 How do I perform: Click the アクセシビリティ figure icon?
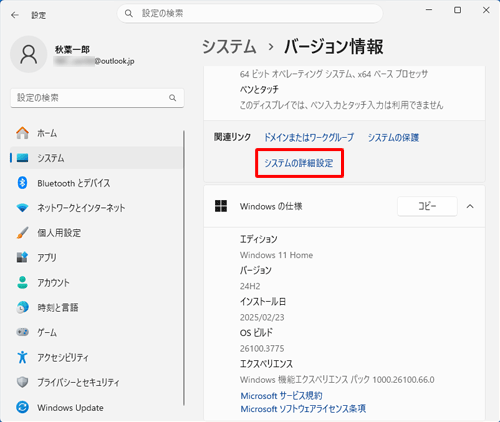pyautogui.click(x=22, y=357)
